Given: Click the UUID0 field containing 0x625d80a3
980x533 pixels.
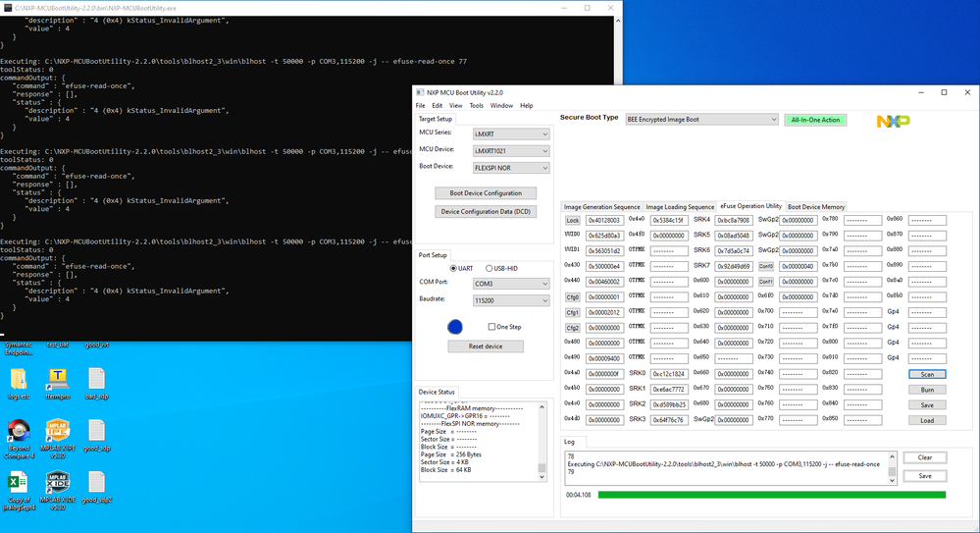Looking at the screenshot, I should click(604, 236).
